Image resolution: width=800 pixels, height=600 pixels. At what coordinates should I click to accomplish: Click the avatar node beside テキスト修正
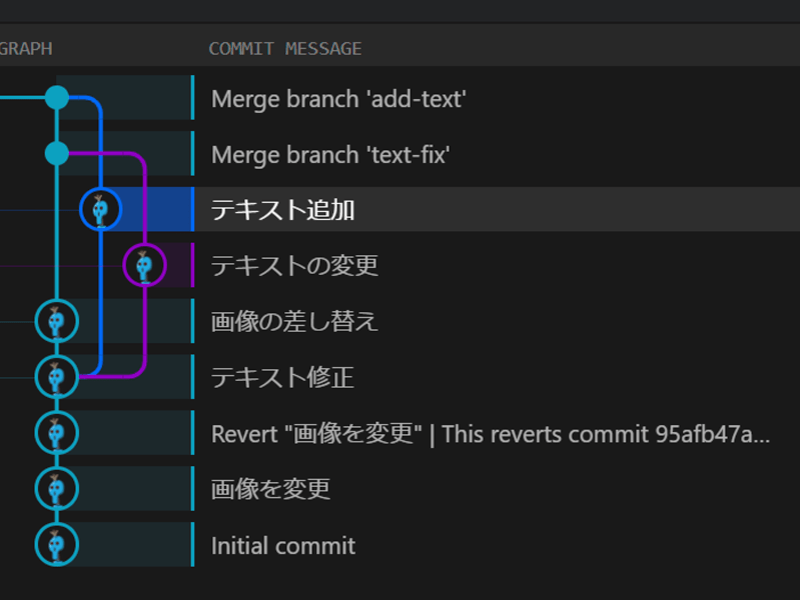click(x=57, y=378)
